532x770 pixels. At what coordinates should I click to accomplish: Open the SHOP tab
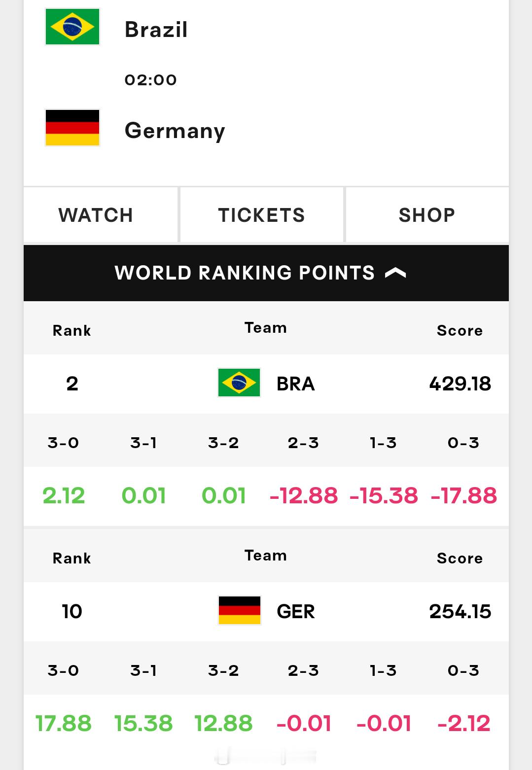pos(427,215)
